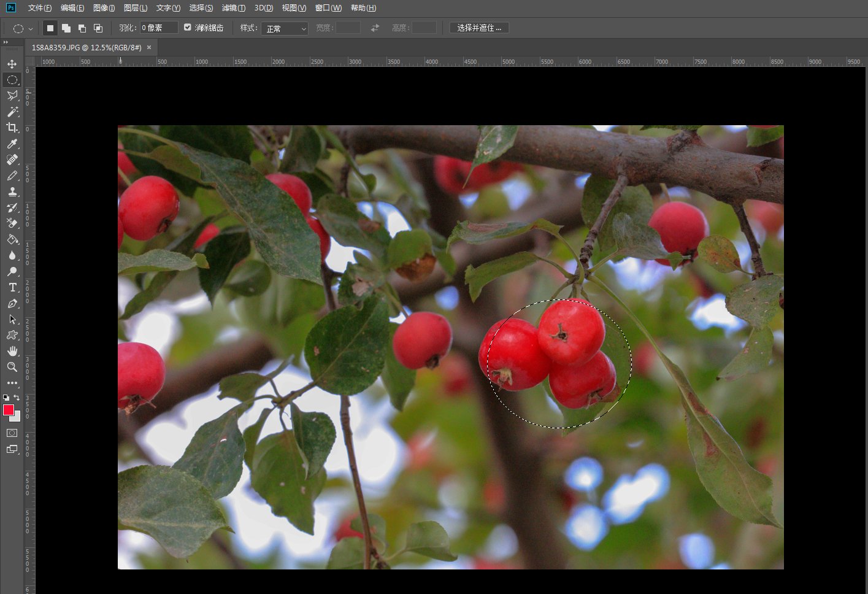Select the Move tool
Screen dimensions: 868x594
tap(12, 64)
